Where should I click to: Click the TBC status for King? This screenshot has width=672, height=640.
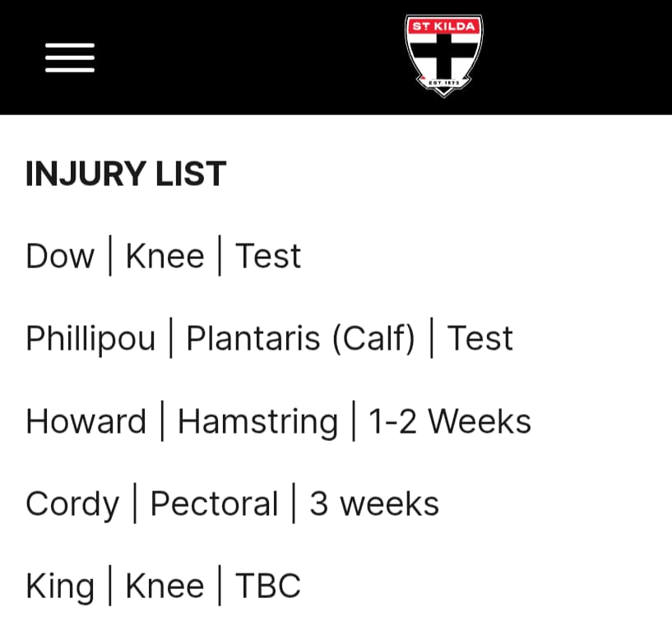tap(268, 586)
